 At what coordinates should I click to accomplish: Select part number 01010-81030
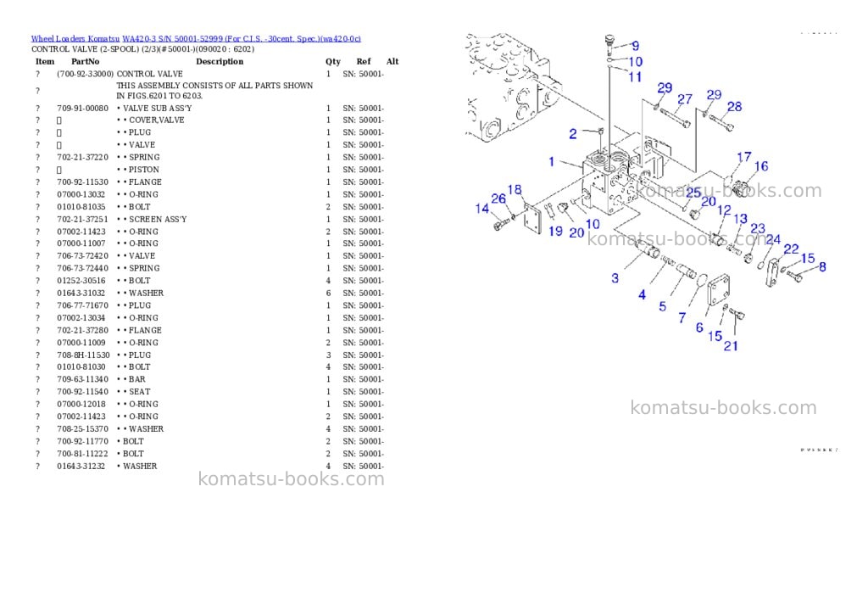(x=81, y=366)
